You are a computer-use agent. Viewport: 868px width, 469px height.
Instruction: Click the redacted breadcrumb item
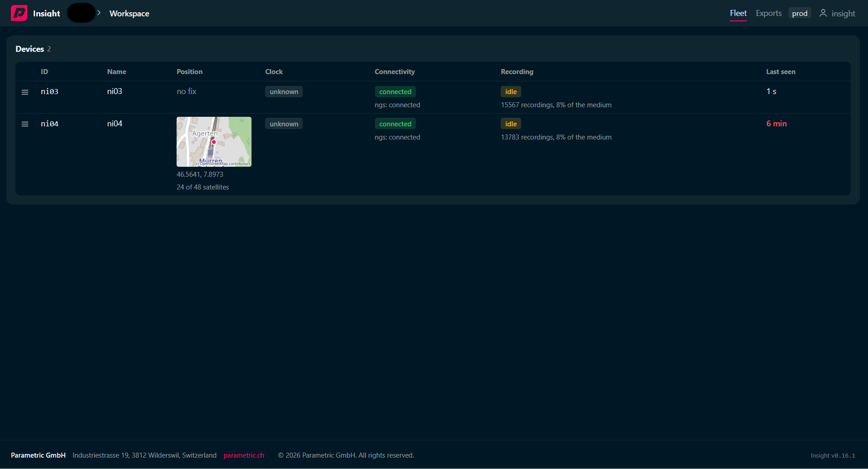coord(81,13)
